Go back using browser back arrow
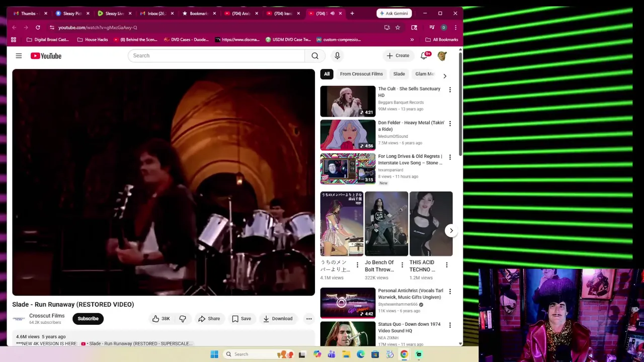Image resolution: width=644 pixels, height=362 pixels. (x=14, y=27)
